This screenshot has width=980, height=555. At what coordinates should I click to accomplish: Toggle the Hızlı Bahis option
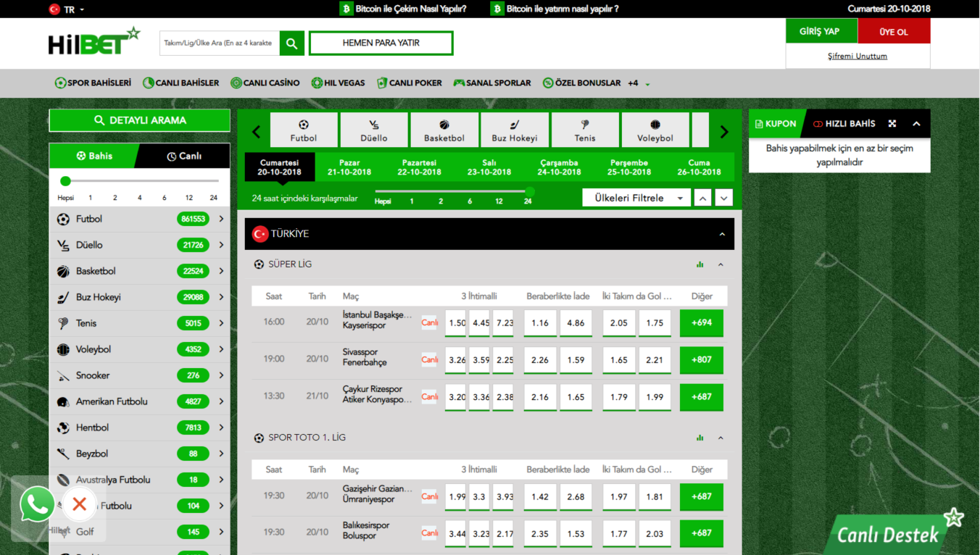point(844,124)
